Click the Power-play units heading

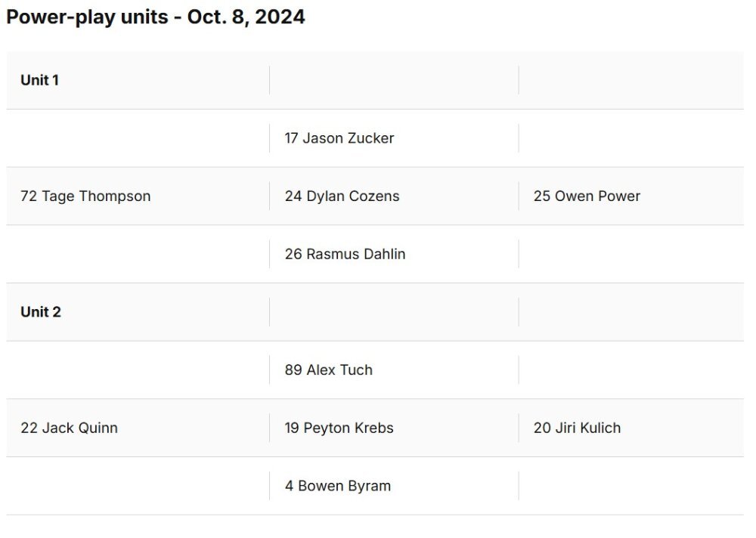coord(155,17)
